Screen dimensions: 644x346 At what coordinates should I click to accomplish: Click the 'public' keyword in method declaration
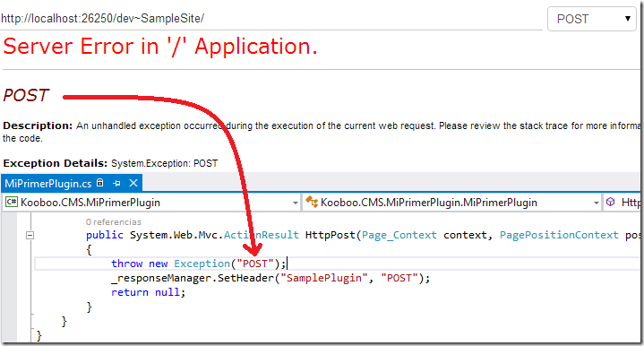click(x=104, y=235)
